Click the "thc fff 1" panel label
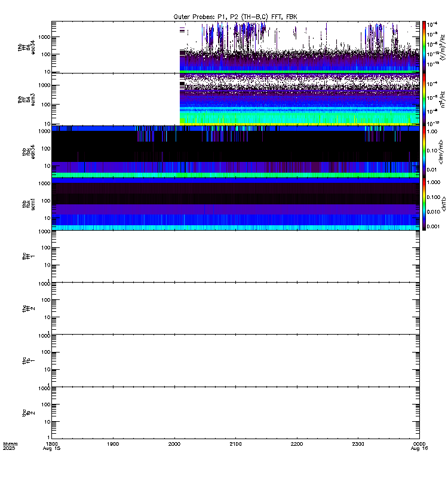The image size is (448, 478). pos(29,256)
